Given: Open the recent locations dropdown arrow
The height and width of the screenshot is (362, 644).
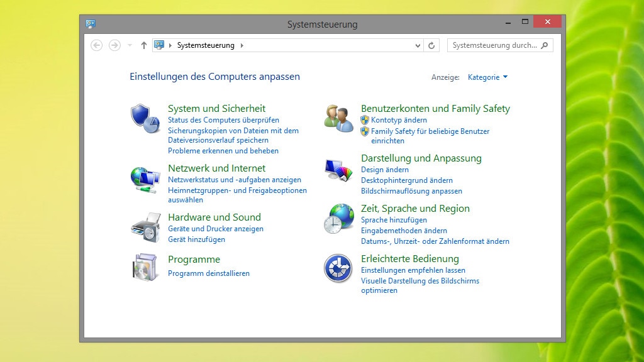Looking at the screenshot, I should (x=130, y=45).
